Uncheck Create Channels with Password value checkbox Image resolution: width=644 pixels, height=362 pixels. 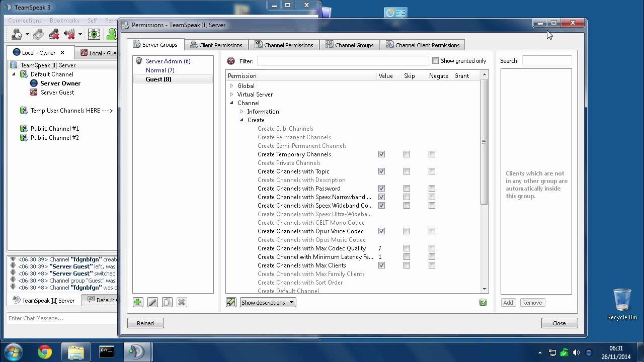click(381, 189)
